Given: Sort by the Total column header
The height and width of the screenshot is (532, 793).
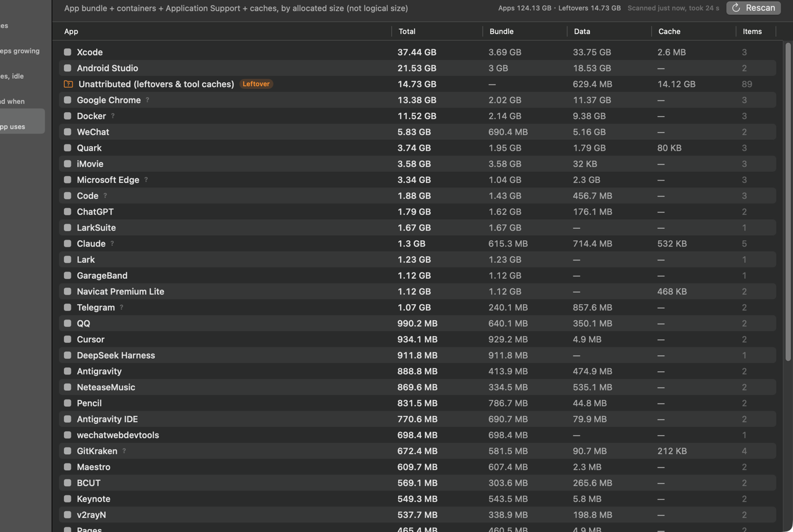Looking at the screenshot, I should [407, 31].
